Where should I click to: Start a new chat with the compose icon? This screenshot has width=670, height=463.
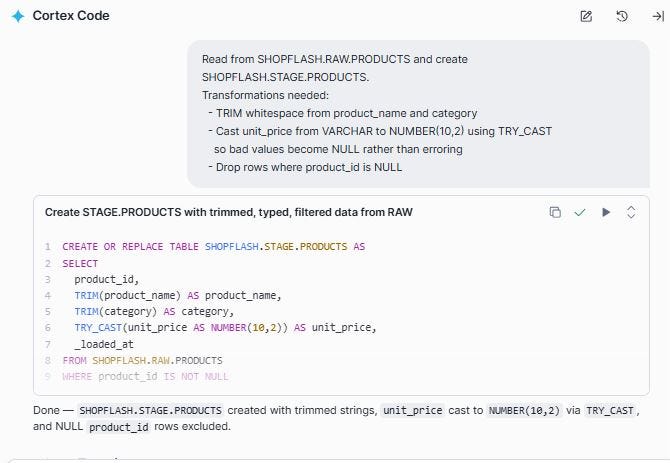586,16
